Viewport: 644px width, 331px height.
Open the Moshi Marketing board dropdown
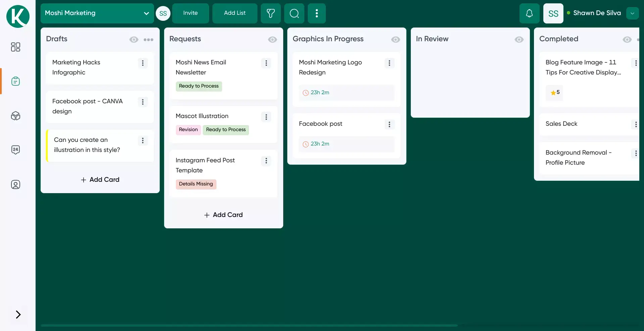pyautogui.click(x=146, y=13)
